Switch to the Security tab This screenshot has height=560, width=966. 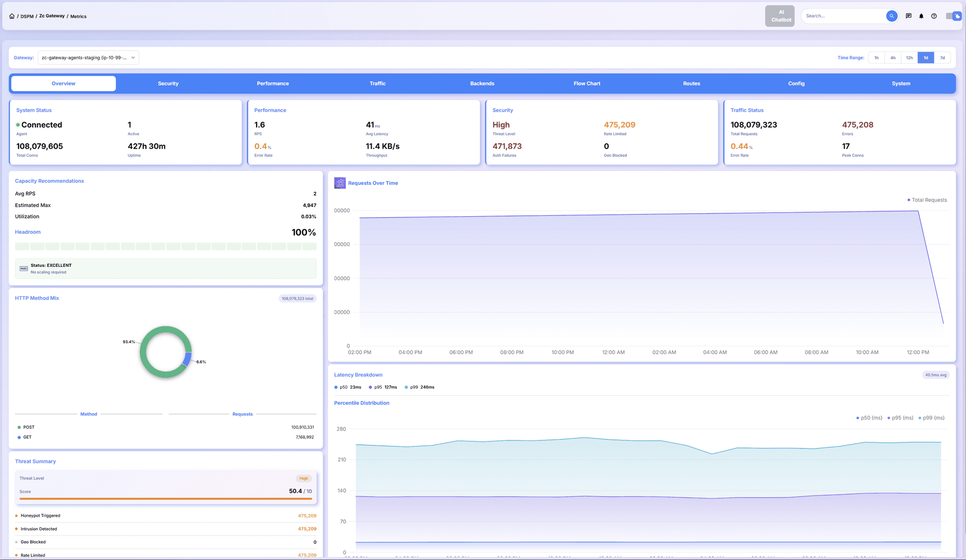tap(168, 83)
